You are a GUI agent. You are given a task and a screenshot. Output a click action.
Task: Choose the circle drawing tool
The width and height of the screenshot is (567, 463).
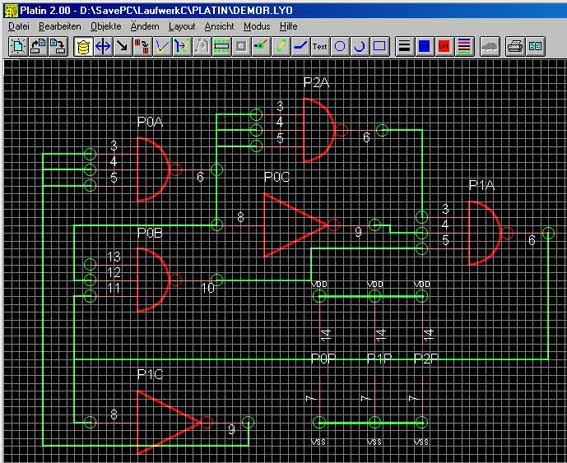coord(340,46)
